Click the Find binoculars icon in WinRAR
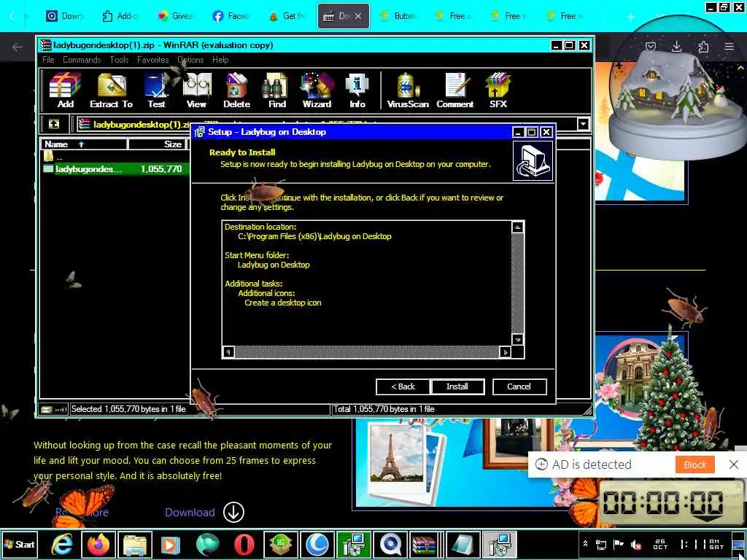The width and height of the screenshot is (747, 560). point(276,90)
